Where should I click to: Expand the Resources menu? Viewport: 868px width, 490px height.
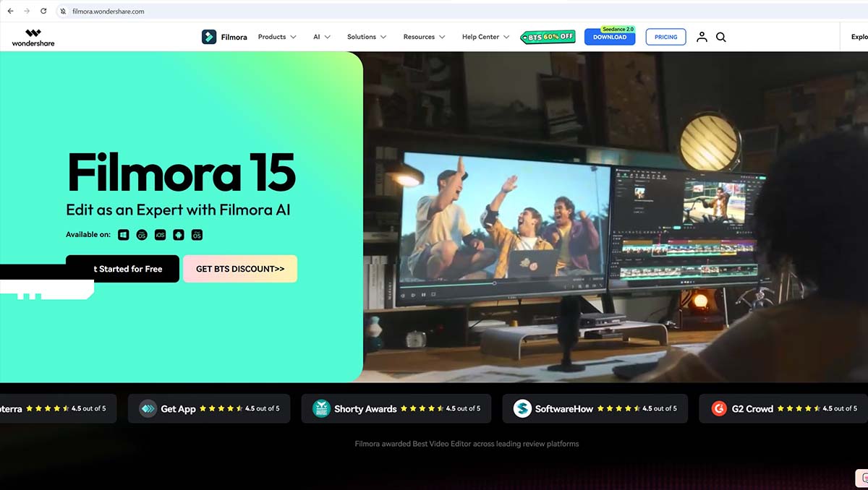424,37
